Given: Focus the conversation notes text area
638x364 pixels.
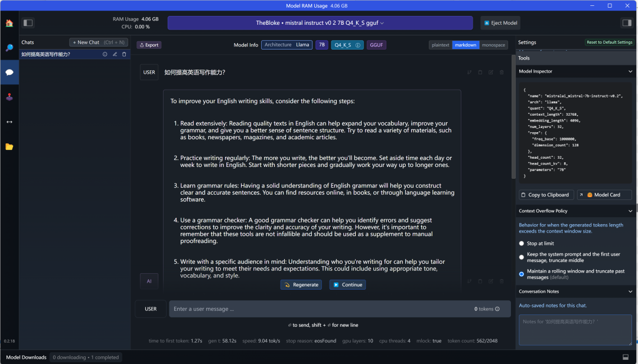Looking at the screenshot, I should click(x=575, y=330).
